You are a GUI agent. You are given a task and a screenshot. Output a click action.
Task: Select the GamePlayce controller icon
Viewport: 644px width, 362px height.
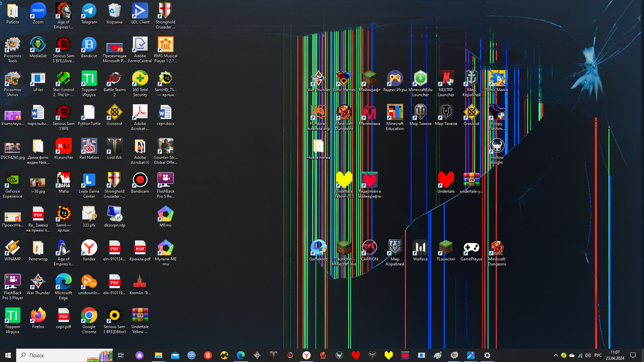[471, 250]
